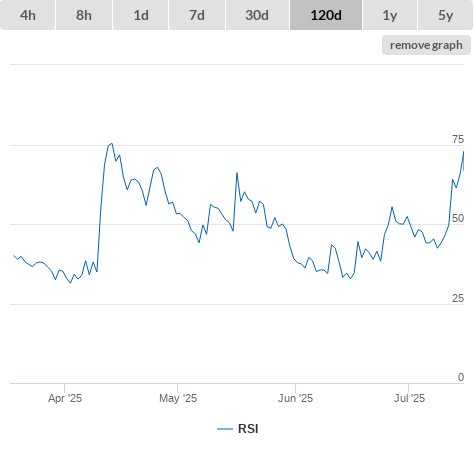
Task: Switch chart to 30d range
Action: click(x=257, y=15)
